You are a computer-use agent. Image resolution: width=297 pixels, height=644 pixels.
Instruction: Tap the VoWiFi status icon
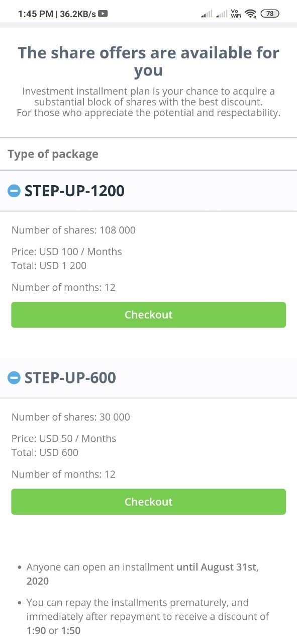(236, 14)
